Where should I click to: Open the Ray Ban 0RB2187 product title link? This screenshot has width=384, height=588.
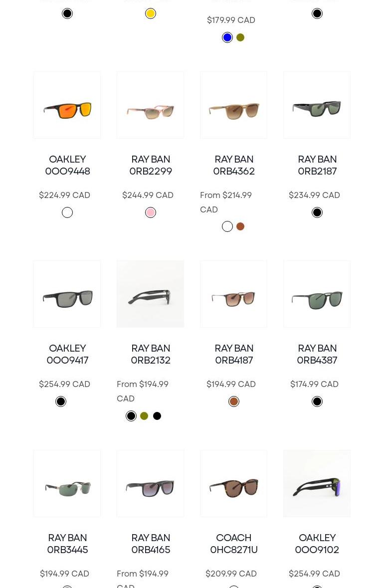click(x=317, y=165)
